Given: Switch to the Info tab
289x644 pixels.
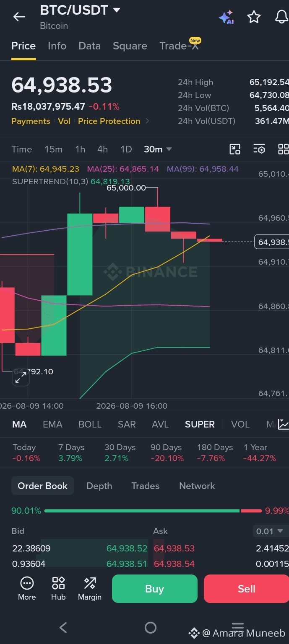Looking at the screenshot, I should point(57,46).
